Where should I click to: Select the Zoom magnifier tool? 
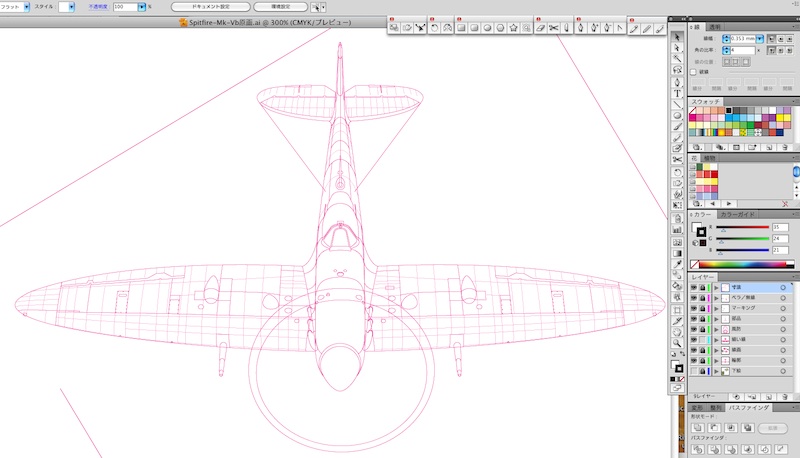pyautogui.click(x=677, y=343)
